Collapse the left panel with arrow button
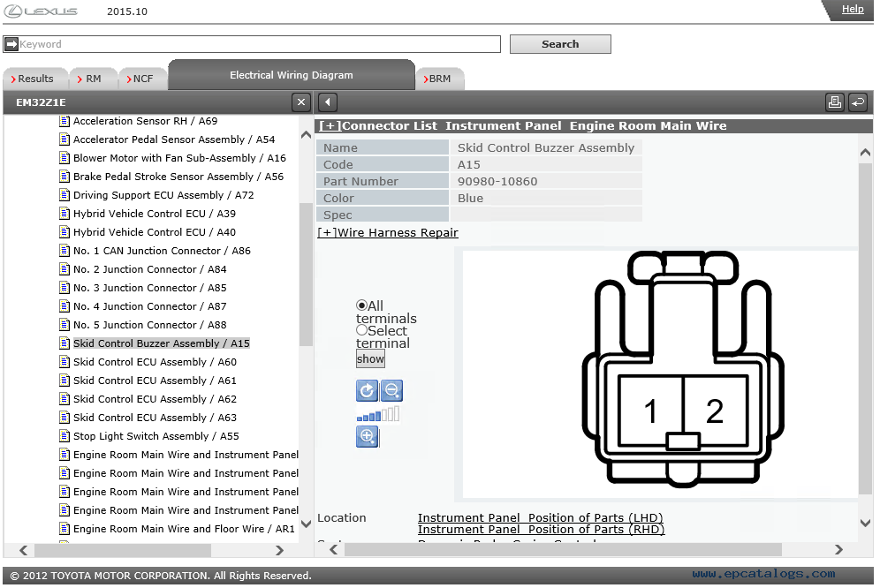The image size is (880, 588). pos(327,102)
